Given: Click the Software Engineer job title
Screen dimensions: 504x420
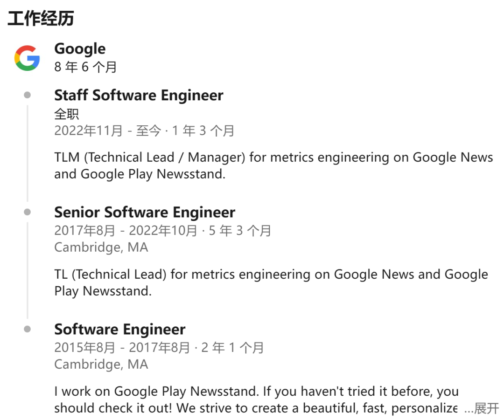Looking at the screenshot, I should click(120, 329).
